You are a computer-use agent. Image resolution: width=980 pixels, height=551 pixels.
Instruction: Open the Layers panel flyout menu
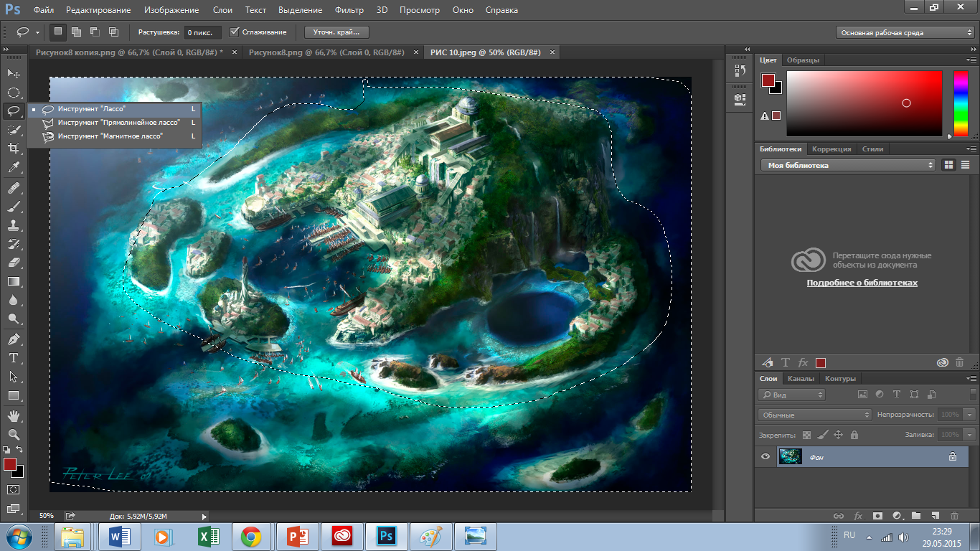tap(972, 379)
